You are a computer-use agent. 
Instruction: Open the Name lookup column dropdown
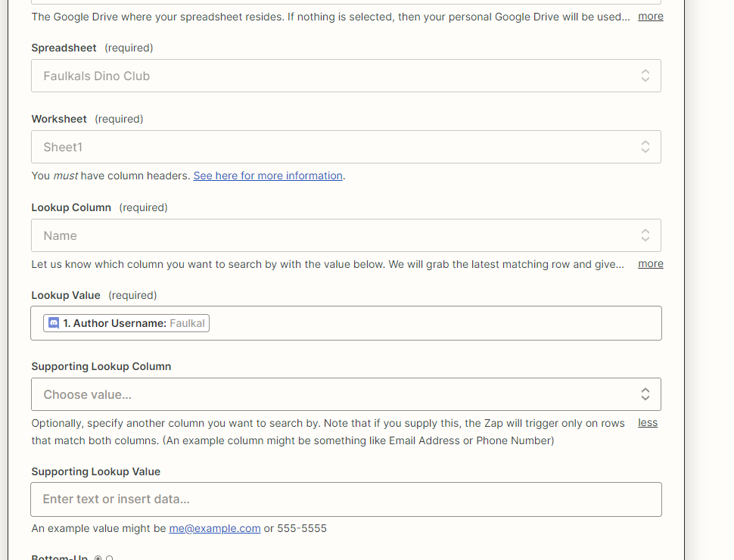point(346,235)
